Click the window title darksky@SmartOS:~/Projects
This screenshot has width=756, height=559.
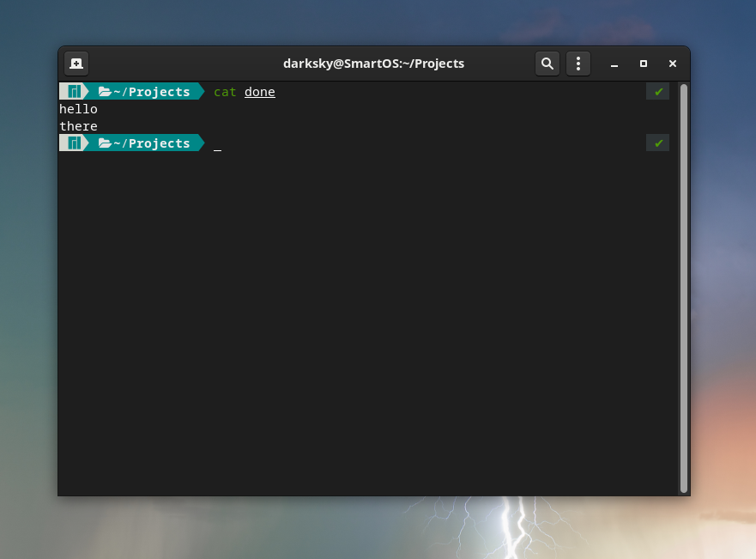pyautogui.click(x=373, y=64)
